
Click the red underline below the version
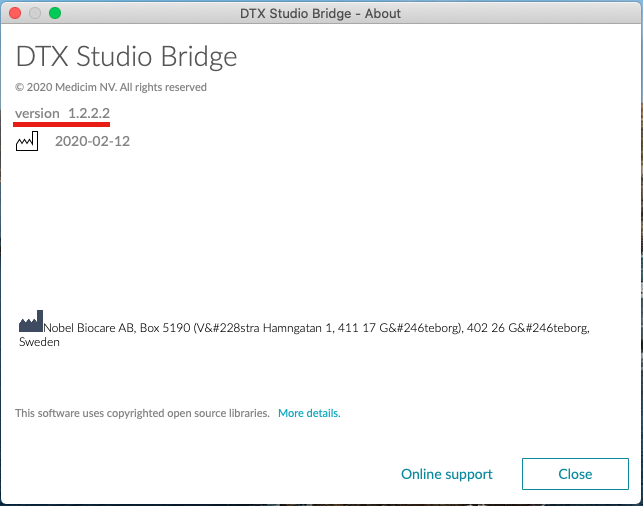[x=62, y=125]
